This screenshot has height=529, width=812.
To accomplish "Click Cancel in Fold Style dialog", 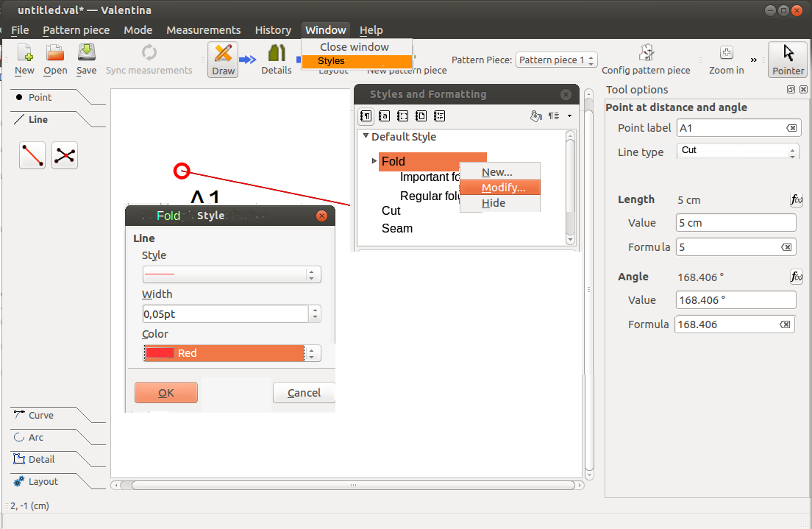I will [x=304, y=393].
